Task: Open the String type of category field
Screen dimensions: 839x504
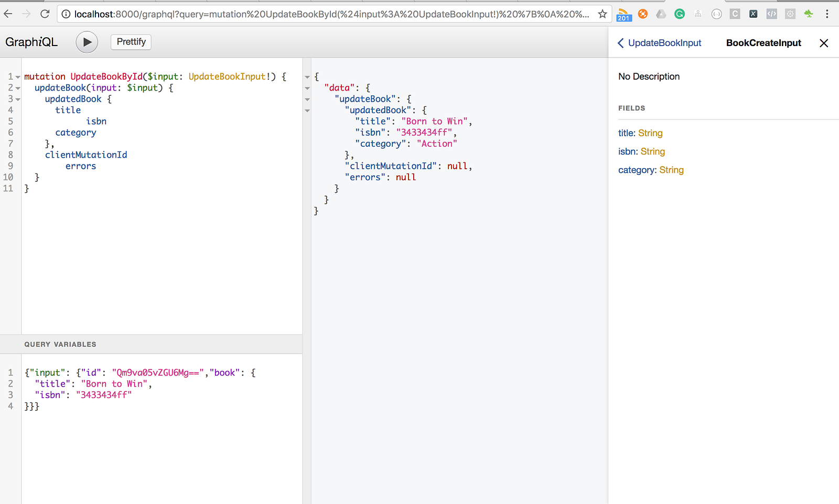Action: (672, 170)
